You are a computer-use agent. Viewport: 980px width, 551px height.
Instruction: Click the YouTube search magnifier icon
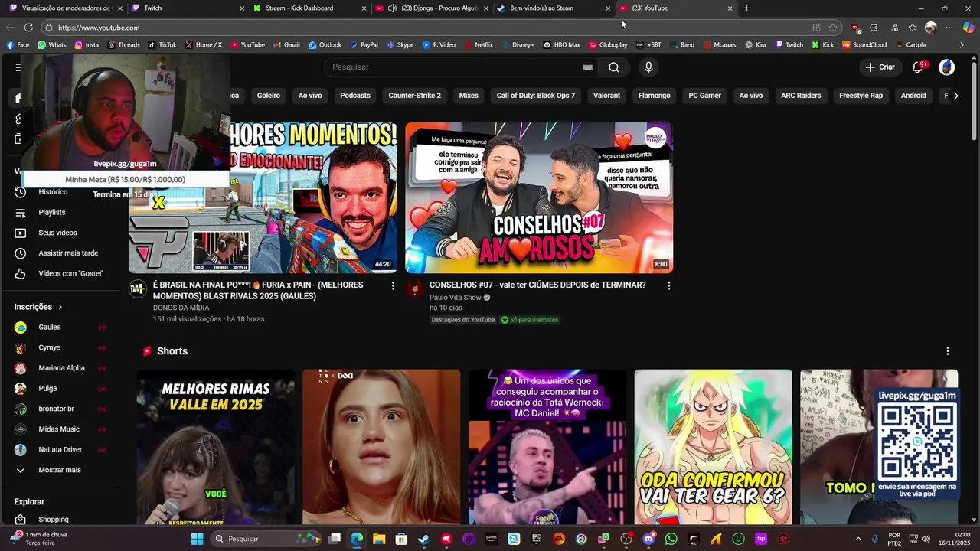pyautogui.click(x=614, y=67)
